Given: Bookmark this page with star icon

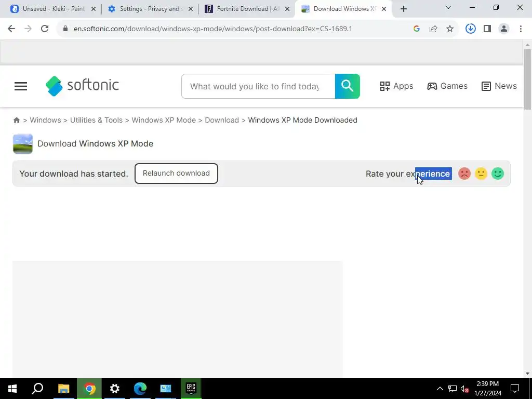Looking at the screenshot, I should coord(450,29).
